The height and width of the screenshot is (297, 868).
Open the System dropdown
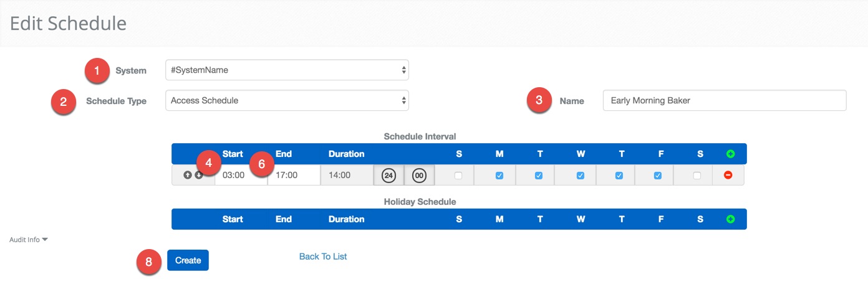287,70
